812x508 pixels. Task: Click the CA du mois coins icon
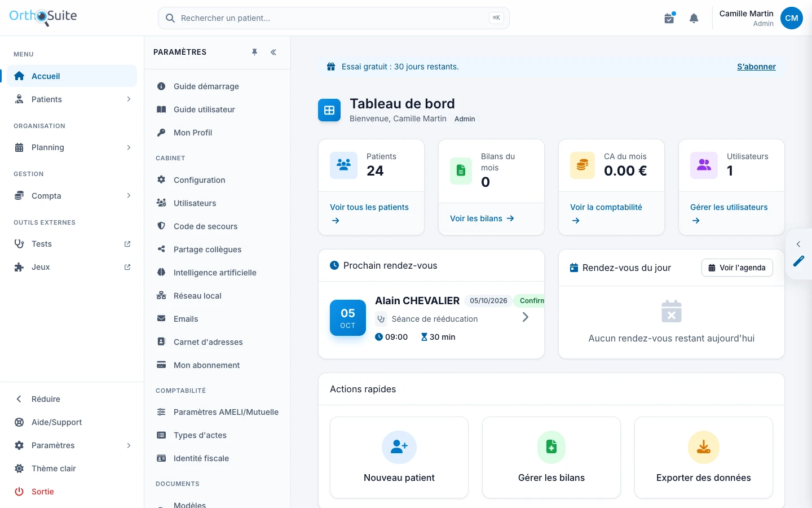[582, 165]
